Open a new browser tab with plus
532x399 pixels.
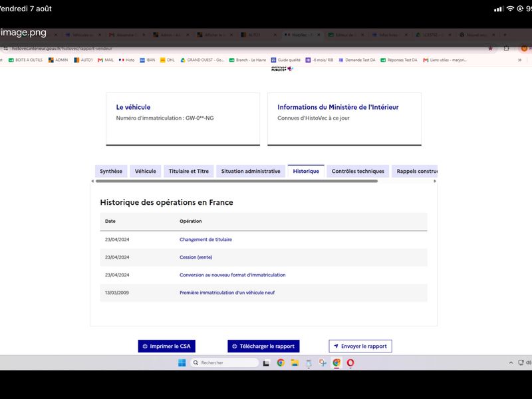(x=505, y=35)
